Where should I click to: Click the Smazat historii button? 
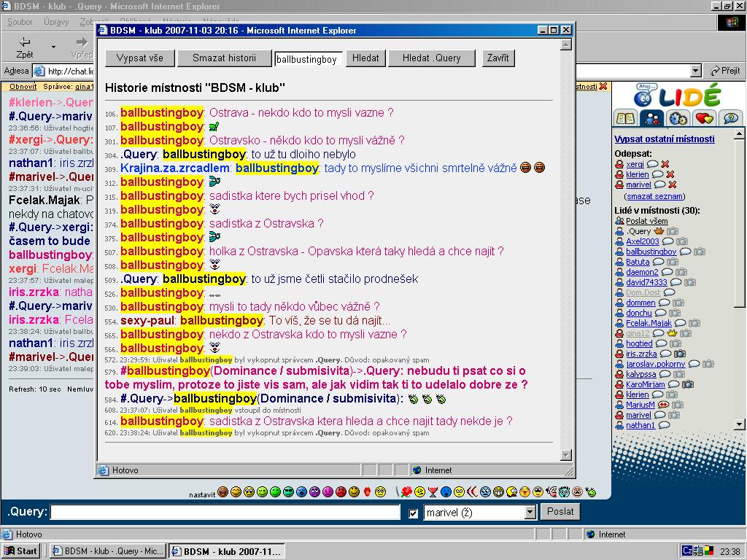(x=224, y=58)
